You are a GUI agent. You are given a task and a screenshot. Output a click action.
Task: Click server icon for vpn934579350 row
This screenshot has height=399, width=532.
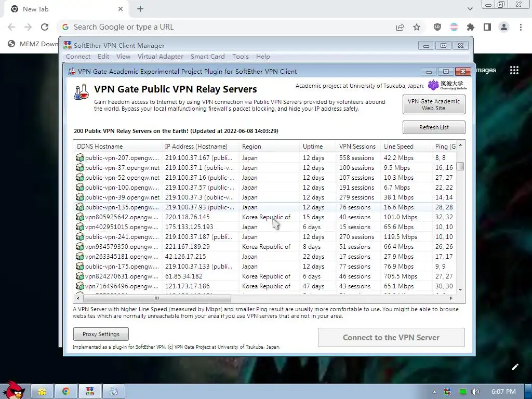point(79,246)
